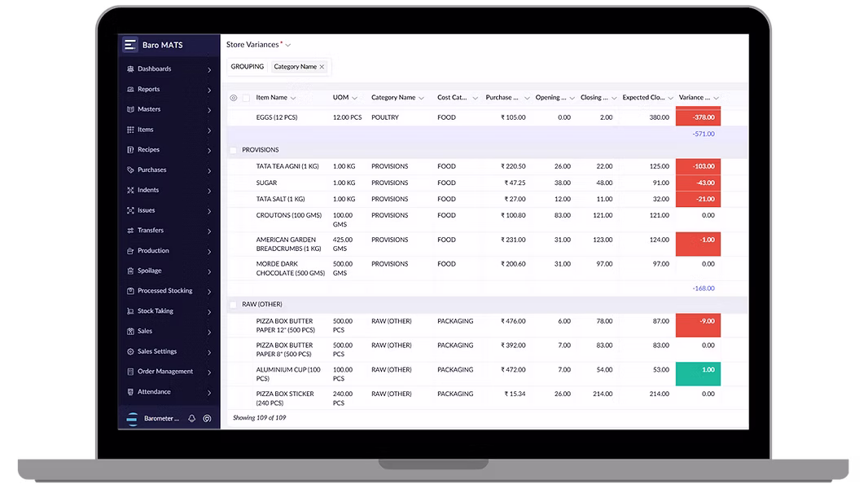Open the notifications bell icon
Image resolution: width=868 pixels, height=489 pixels.
(191, 419)
